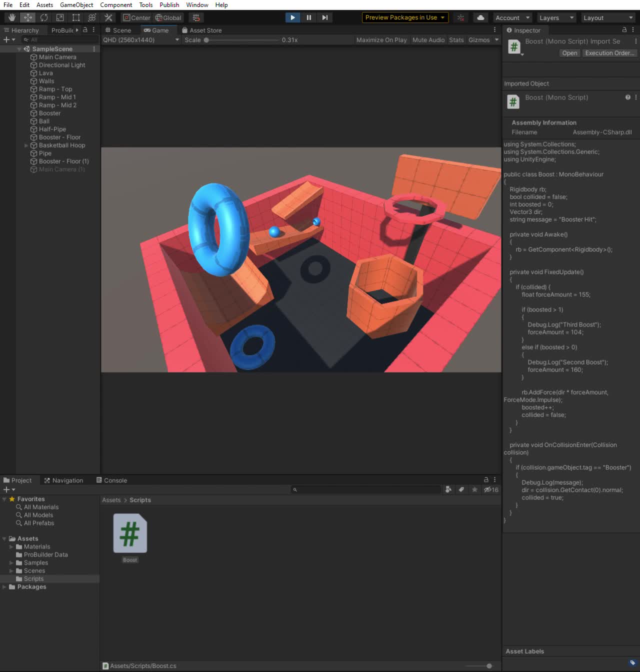
Task: Click the cloud services icon
Action: click(x=480, y=17)
